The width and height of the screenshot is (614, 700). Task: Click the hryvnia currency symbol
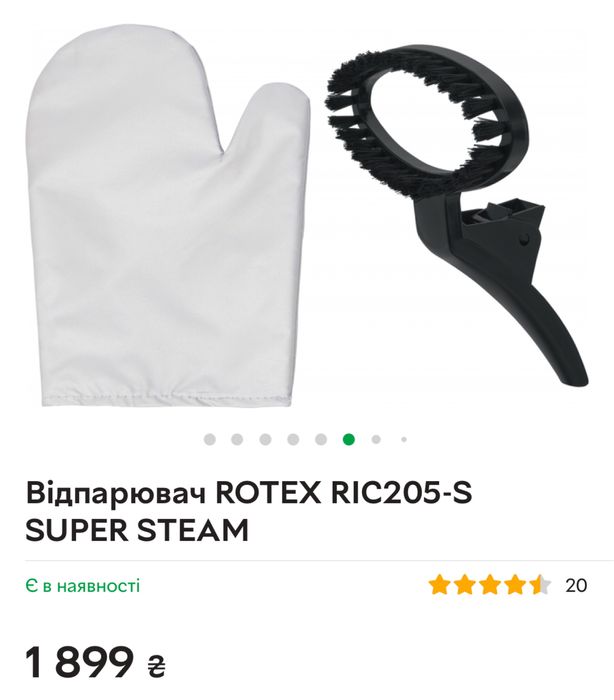pos(156,667)
